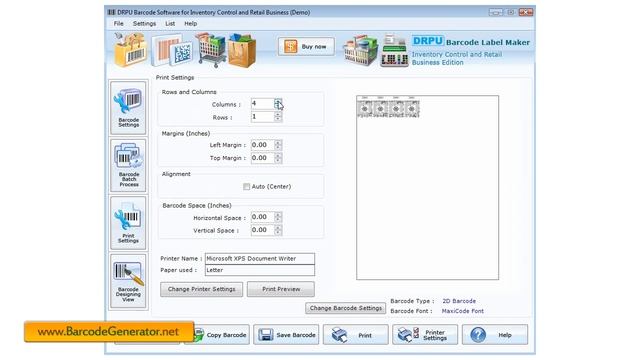This screenshot has width=640, height=360.
Task: Click Change Printer Settings button
Action: click(x=202, y=289)
